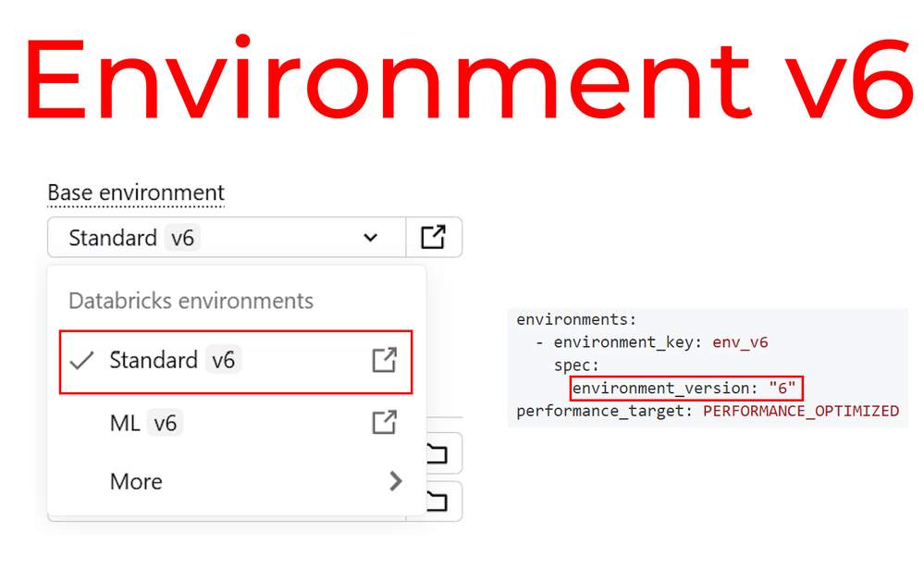924x569 pixels.
Task: Open the Base environment Standard v6 dropdown
Action: tap(227, 237)
